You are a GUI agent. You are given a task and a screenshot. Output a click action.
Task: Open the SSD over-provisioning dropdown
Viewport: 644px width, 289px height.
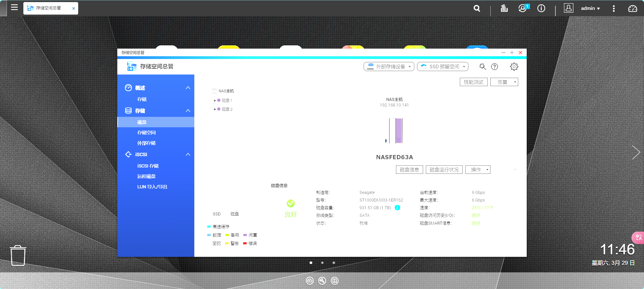point(442,66)
